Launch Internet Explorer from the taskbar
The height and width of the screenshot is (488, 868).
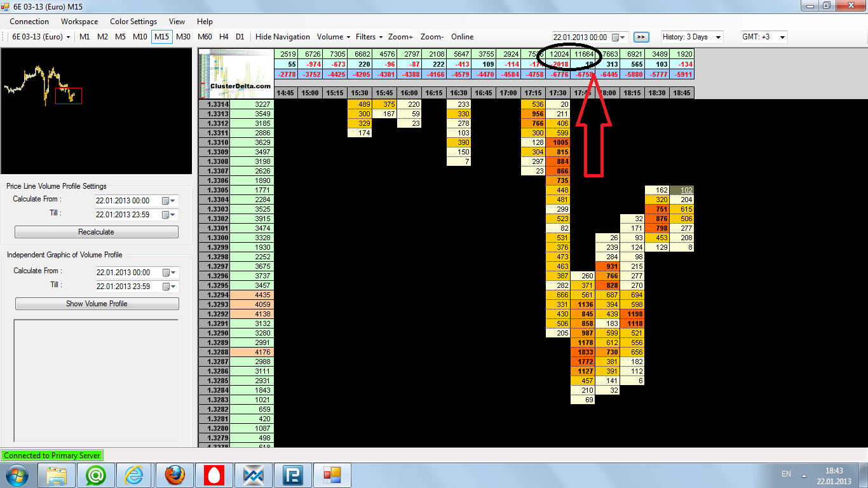[135, 475]
